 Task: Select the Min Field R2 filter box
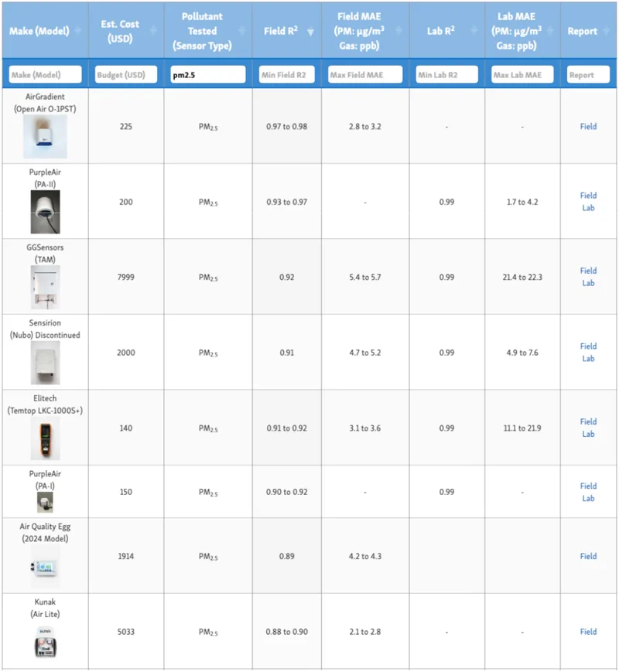286,75
